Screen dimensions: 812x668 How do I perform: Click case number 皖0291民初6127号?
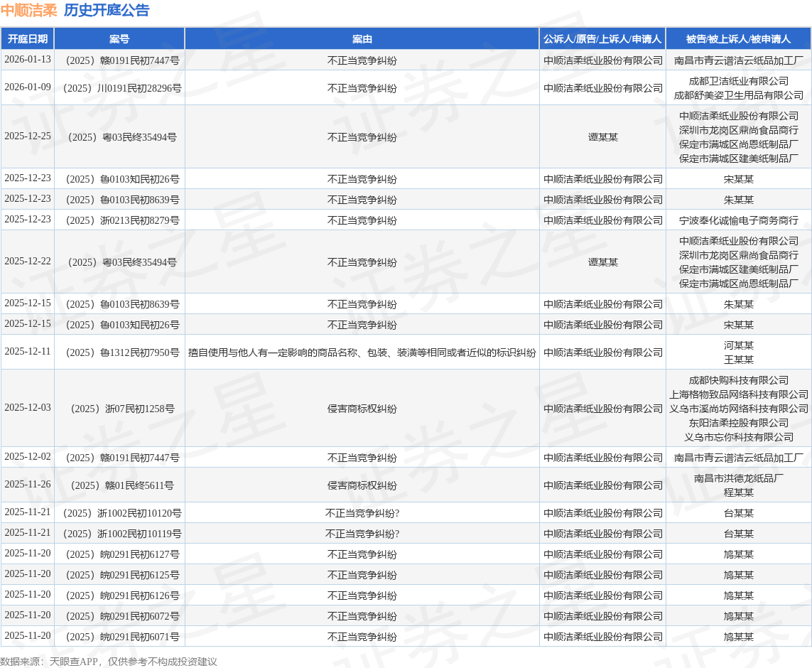point(122,554)
